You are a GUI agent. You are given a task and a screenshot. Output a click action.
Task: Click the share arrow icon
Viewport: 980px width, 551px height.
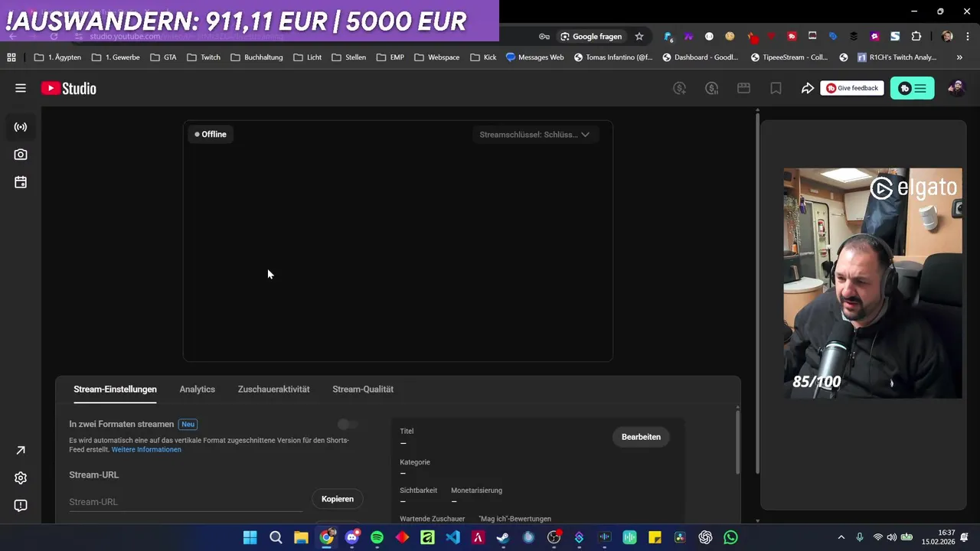[807, 88]
